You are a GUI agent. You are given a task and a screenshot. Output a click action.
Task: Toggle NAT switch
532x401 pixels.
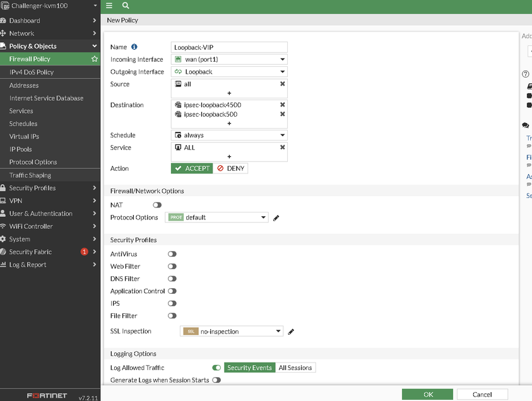(157, 205)
